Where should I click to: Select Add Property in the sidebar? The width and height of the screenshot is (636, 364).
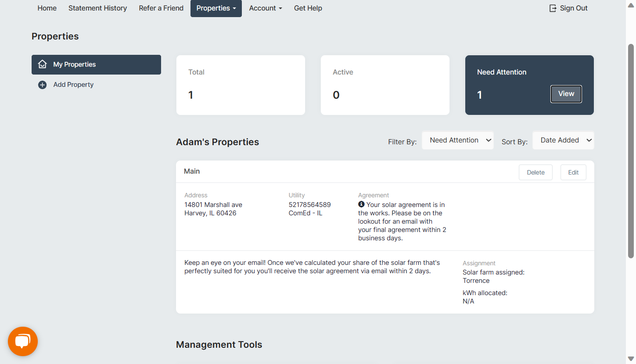click(73, 85)
